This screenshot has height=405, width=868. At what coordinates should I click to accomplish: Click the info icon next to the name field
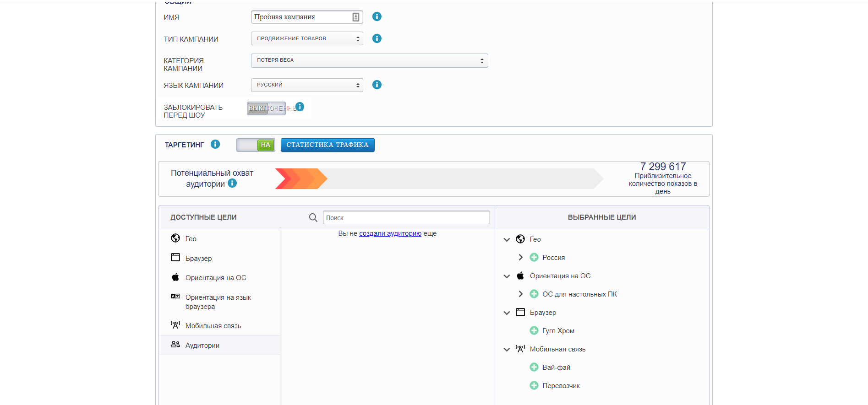[x=377, y=16]
